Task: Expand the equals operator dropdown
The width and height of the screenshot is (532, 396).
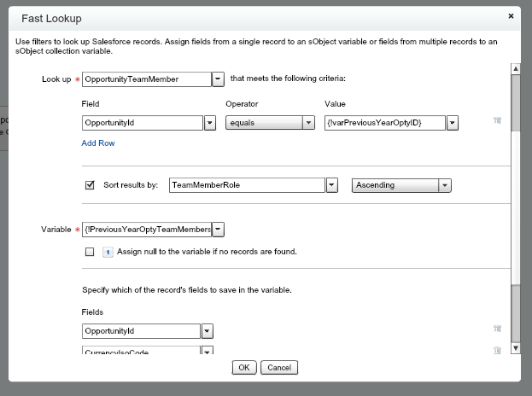Action: (308, 123)
